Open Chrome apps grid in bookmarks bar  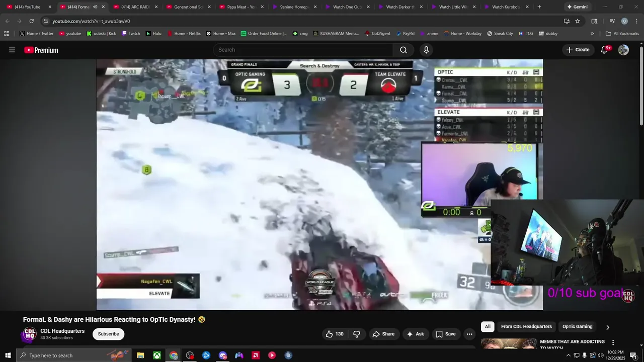[x=7, y=34]
